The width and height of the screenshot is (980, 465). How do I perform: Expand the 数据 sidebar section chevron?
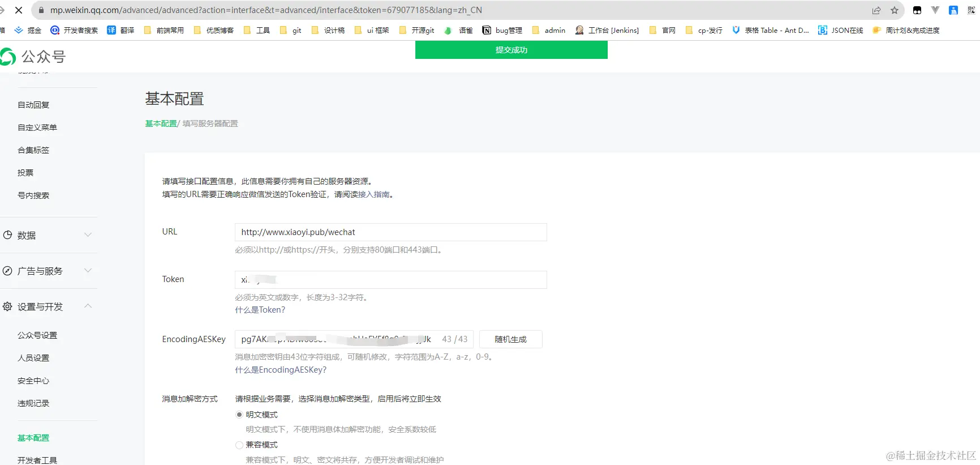click(88, 235)
